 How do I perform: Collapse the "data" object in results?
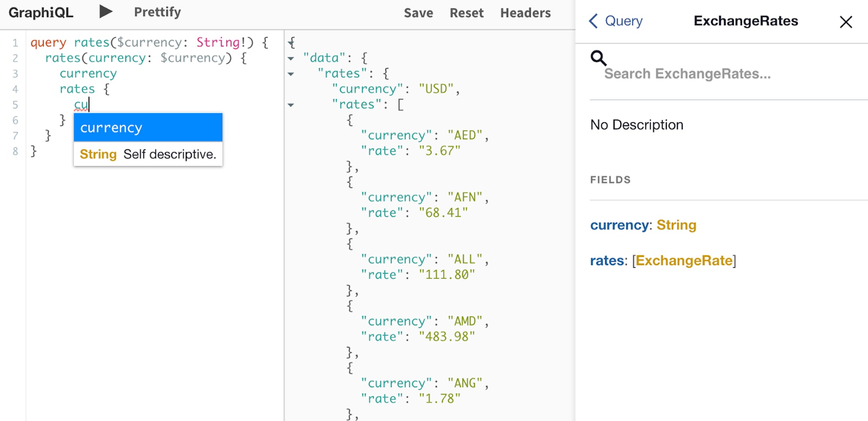(291, 58)
